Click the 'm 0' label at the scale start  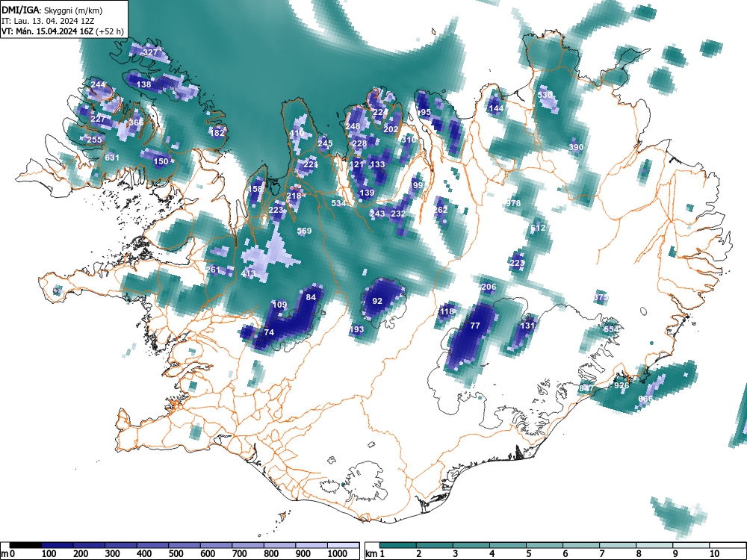8,554
